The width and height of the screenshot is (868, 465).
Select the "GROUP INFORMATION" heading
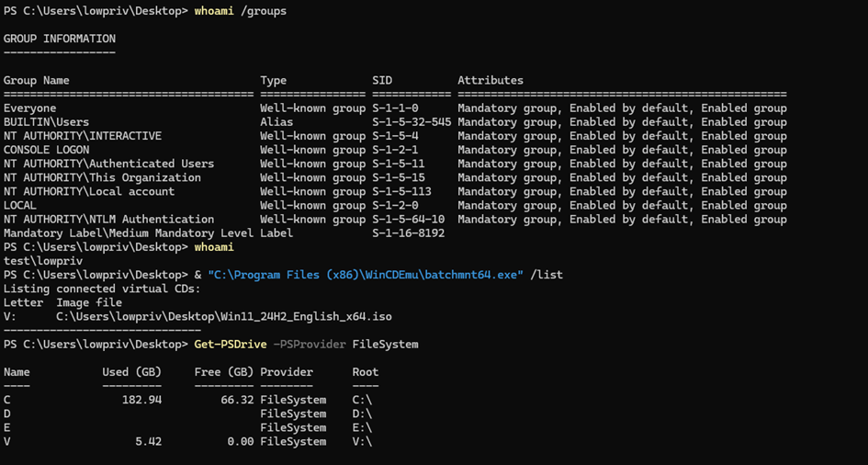point(59,39)
